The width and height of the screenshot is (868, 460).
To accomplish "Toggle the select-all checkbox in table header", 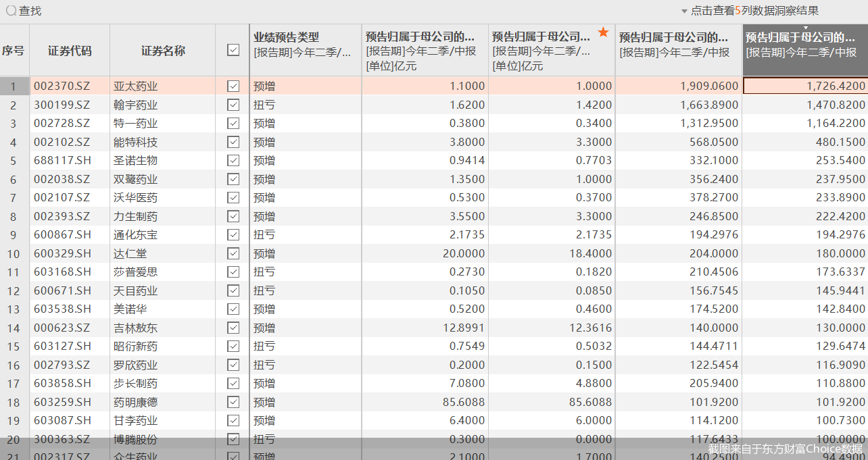I will 233,50.
